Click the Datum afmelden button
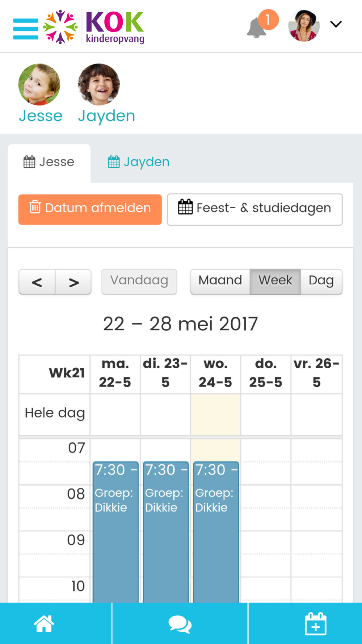The image size is (362, 644). [x=90, y=209]
